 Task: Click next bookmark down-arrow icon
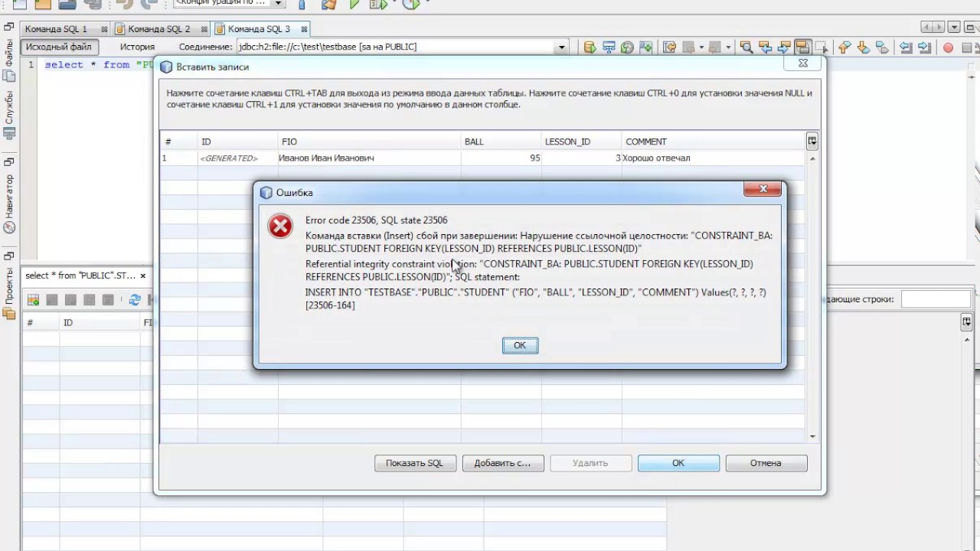tap(863, 47)
